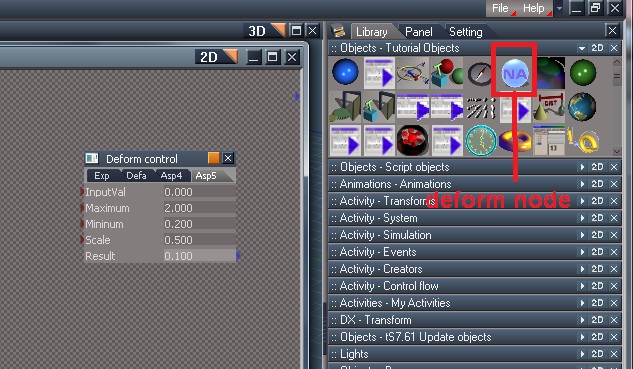Click the orange square on Deform control title
Screen dimensions: 633x369
pyautogui.click(x=214, y=158)
